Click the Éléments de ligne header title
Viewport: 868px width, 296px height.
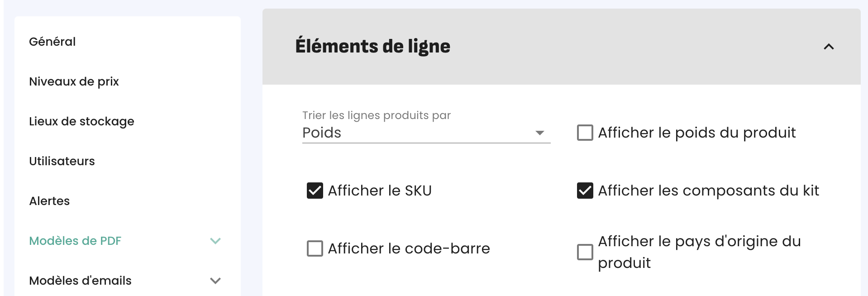pyautogui.click(x=372, y=46)
